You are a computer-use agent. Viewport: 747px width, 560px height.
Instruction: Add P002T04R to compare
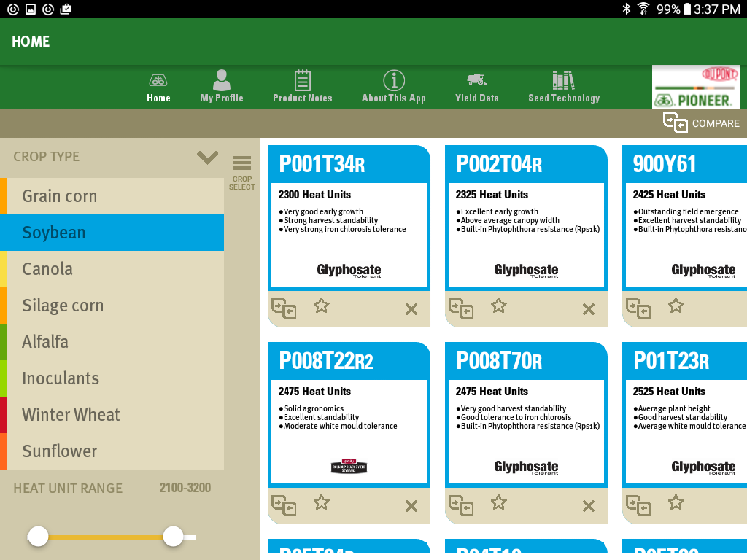coord(461,308)
